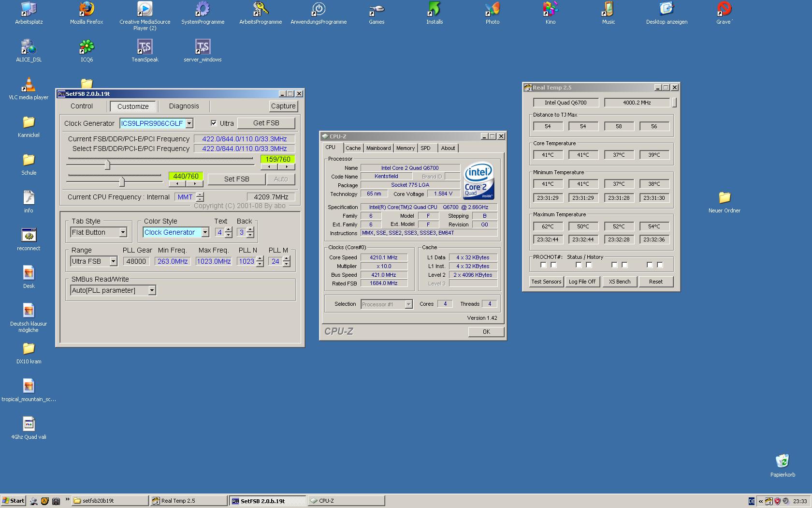The image size is (812, 508).
Task: Click the Min Freq. 263.0MHz field
Action: pos(173,261)
